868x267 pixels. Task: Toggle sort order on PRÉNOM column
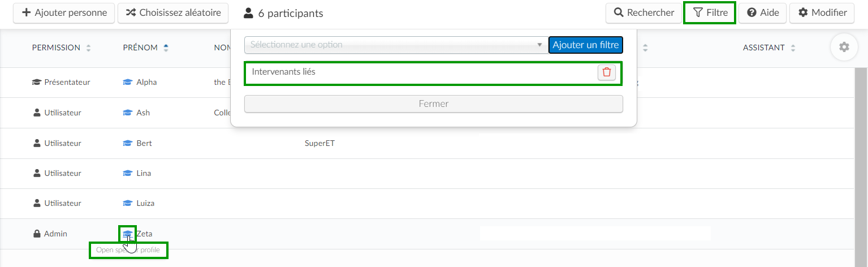point(166,48)
